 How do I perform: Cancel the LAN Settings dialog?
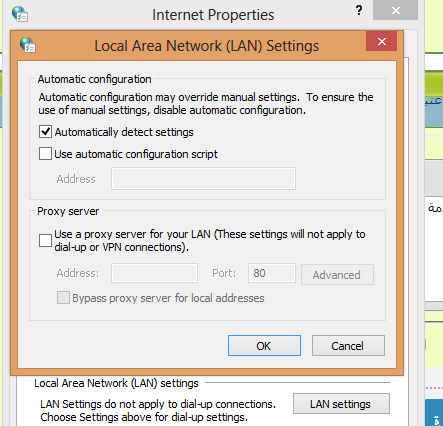click(x=348, y=346)
